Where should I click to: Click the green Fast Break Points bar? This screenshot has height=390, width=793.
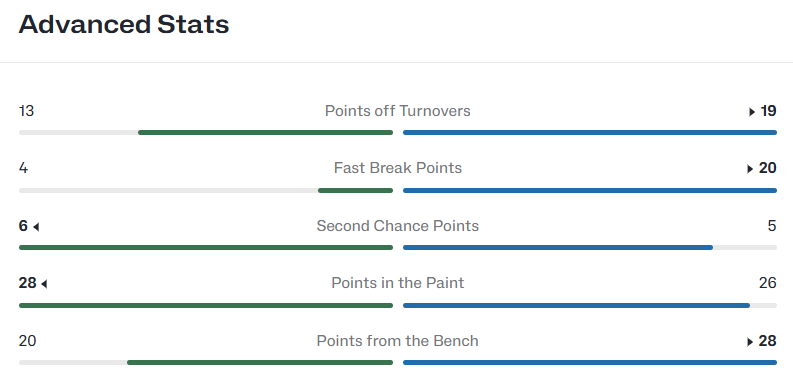coord(356,191)
